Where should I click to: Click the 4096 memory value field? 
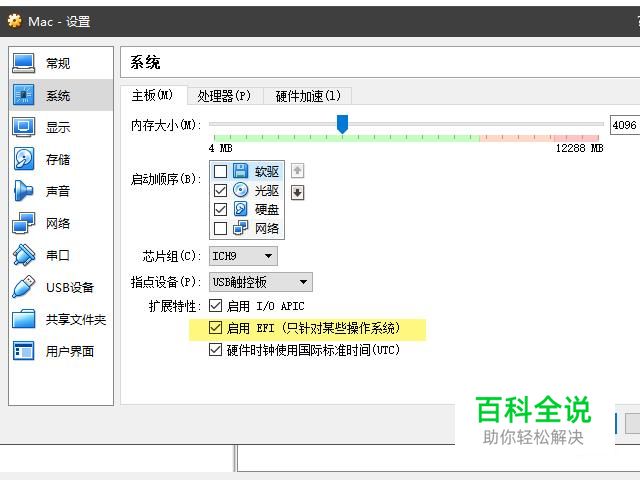coord(625,125)
